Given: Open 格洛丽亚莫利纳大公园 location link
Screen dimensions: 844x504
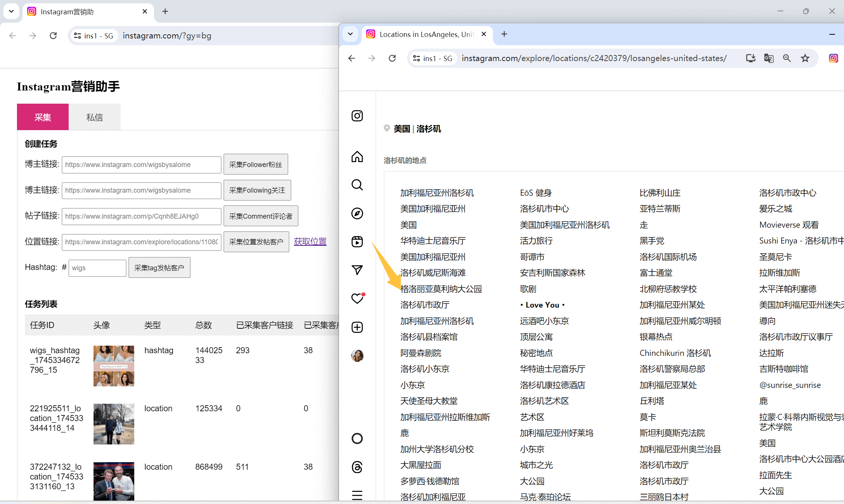Looking at the screenshot, I should tap(441, 289).
